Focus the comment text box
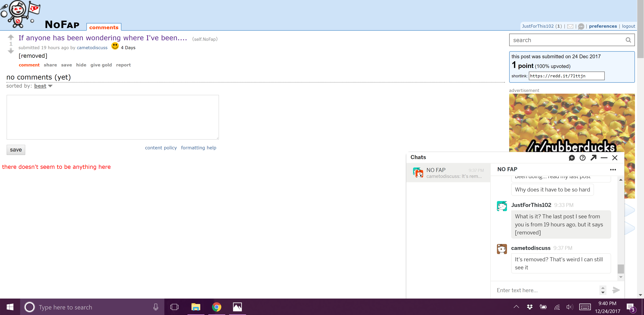644x315 pixels. click(113, 117)
